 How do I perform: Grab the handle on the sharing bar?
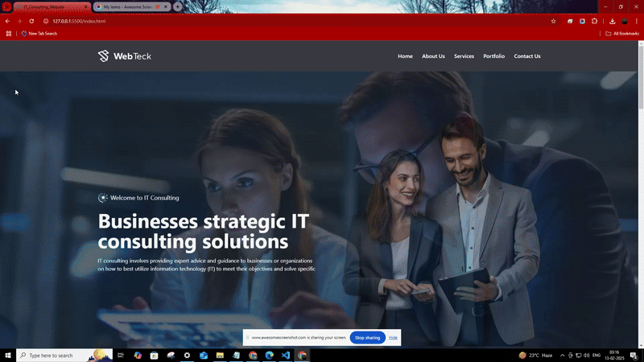247,338
